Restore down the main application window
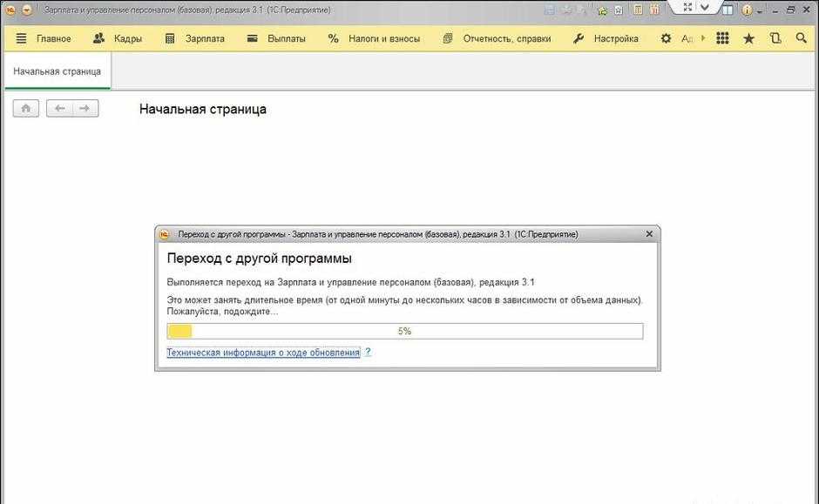This screenshot has width=819, height=504. coord(791,10)
